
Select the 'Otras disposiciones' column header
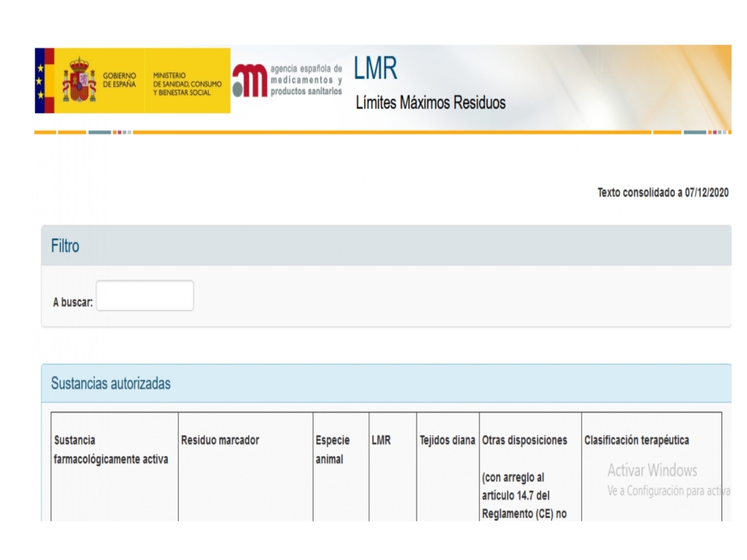[x=525, y=440]
